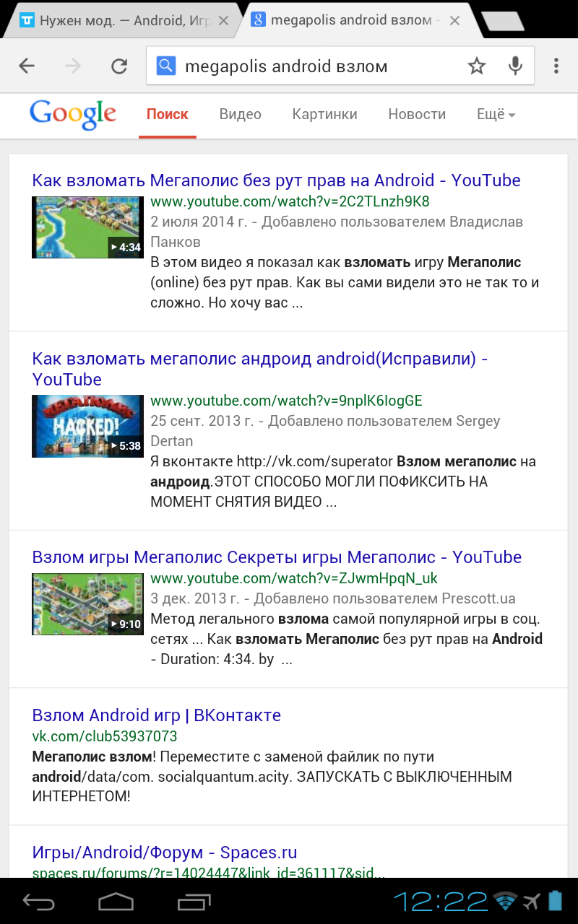Image resolution: width=578 pixels, height=924 pixels.
Task: Expand the Ещё dropdown menu
Action: point(496,114)
